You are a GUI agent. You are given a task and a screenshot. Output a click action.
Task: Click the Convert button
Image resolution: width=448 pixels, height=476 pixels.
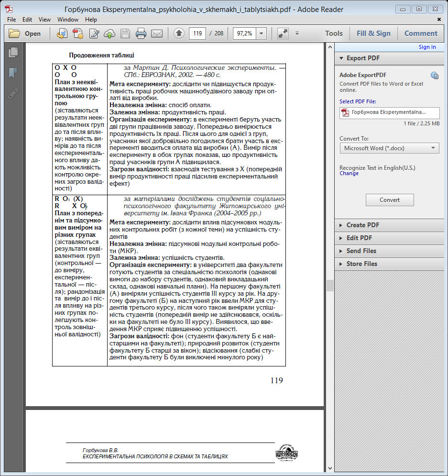(x=390, y=200)
